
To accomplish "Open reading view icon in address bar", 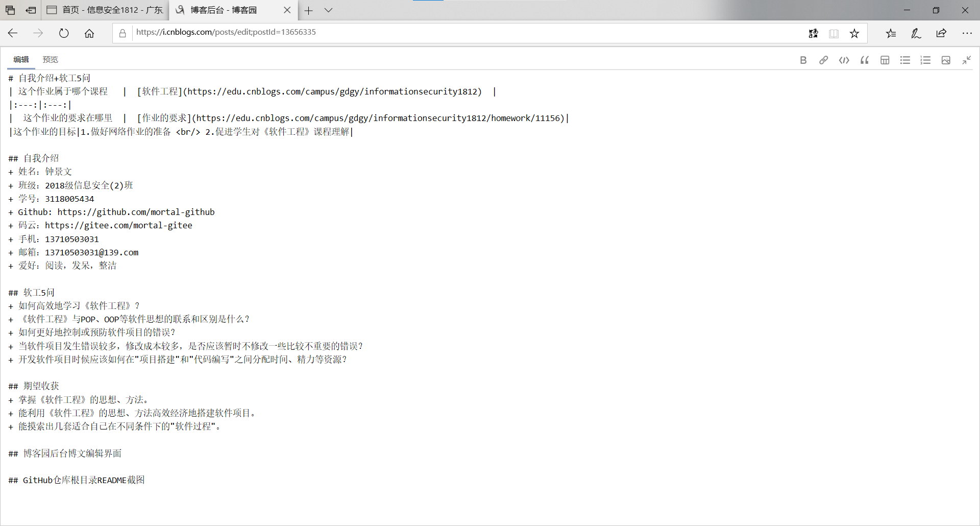I will pos(834,33).
